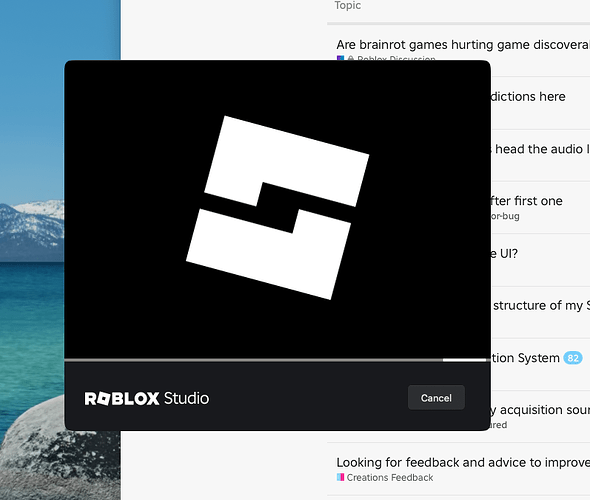The width and height of the screenshot is (590, 500).
Task: Open the topic about 'y acquisition sour'
Action: tap(540, 410)
